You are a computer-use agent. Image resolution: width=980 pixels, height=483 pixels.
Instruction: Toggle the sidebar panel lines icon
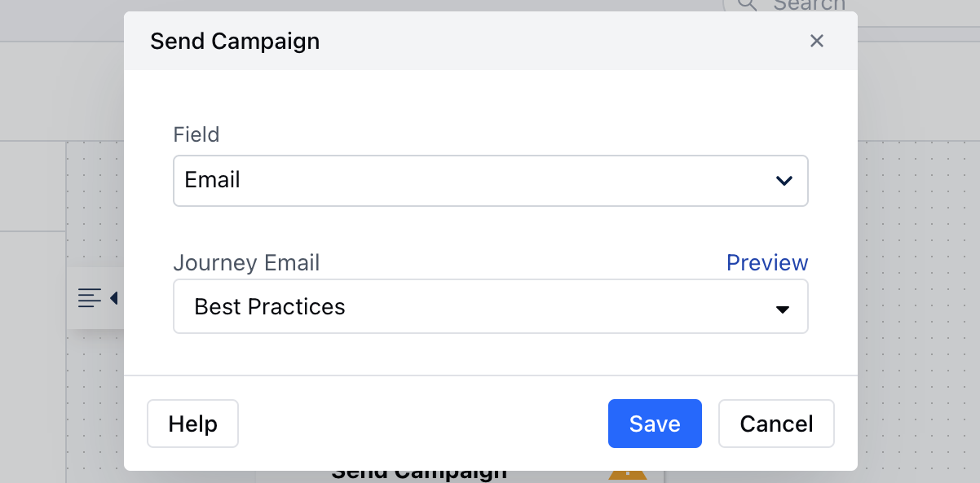click(x=90, y=298)
